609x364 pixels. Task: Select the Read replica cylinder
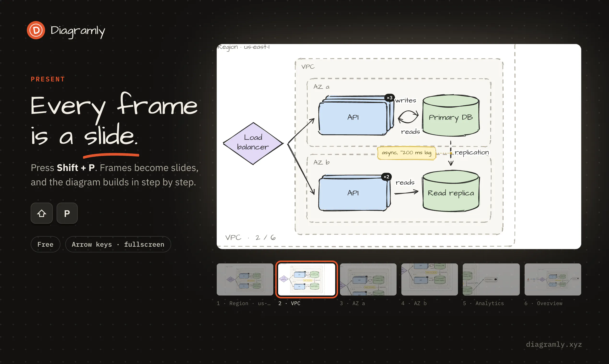click(x=451, y=191)
